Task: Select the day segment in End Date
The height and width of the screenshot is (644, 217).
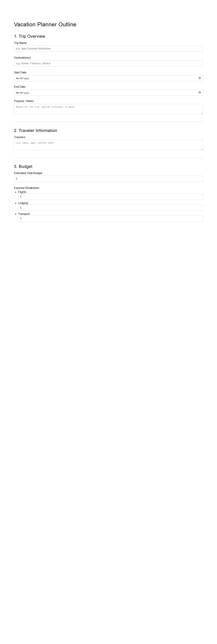Action: click(21, 93)
